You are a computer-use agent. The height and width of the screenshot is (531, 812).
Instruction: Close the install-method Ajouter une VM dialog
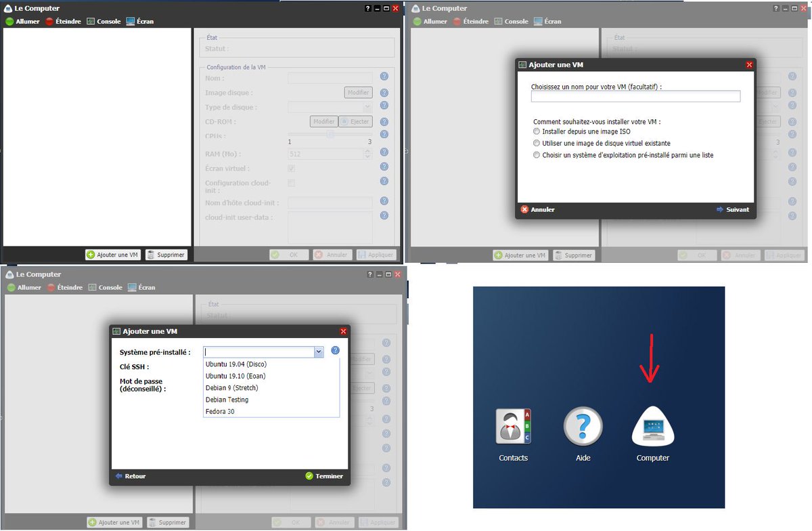pos(749,65)
